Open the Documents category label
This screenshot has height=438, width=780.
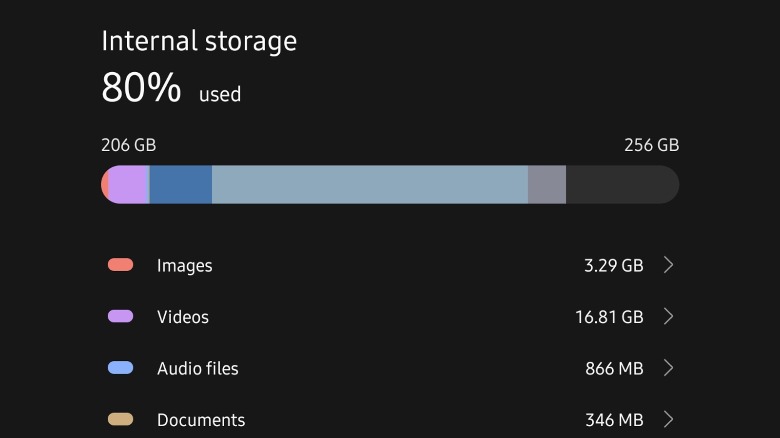tap(201, 420)
